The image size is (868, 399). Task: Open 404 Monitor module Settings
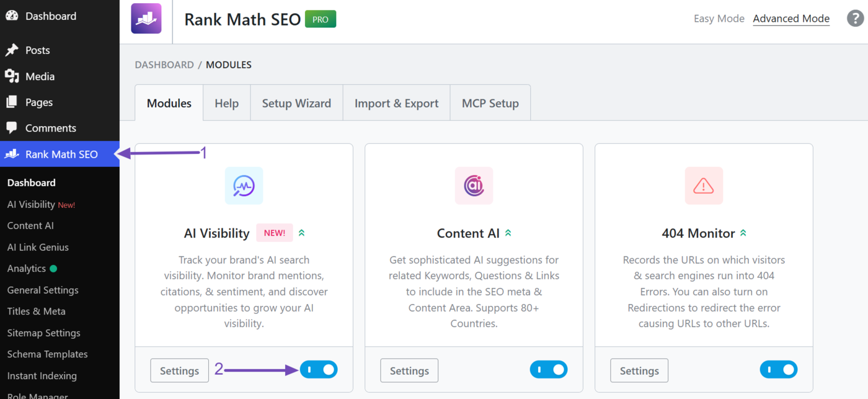point(639,370)
